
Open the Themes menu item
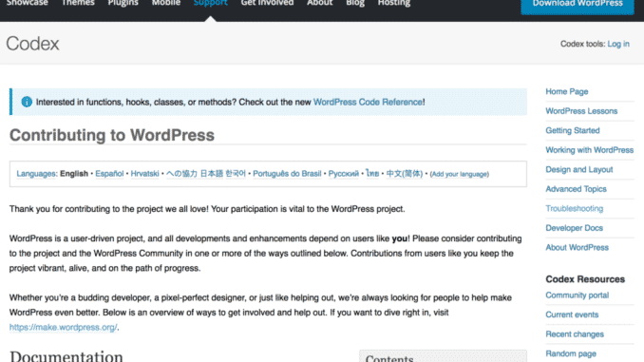78,3
